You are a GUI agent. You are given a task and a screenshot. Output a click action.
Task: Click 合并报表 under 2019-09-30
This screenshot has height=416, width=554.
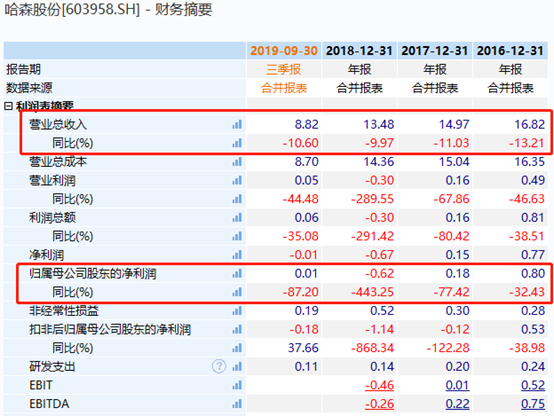pyautogui.click(x=284, y=88)
